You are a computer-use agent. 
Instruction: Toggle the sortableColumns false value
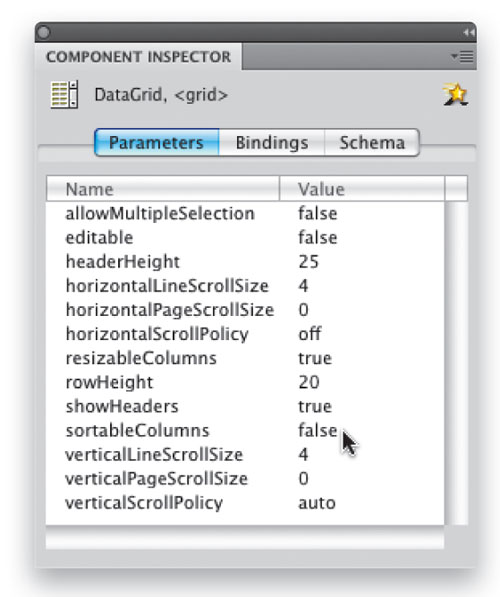[x=318, y=431]
